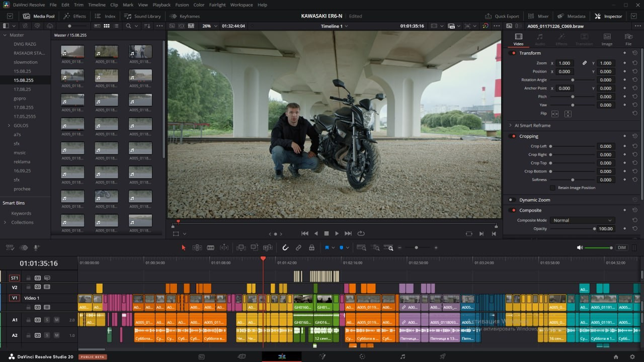Expand the GOLOS bin folder
This screenshot has height=362, width=644.
pyautogui.click(x=9, y=126)
